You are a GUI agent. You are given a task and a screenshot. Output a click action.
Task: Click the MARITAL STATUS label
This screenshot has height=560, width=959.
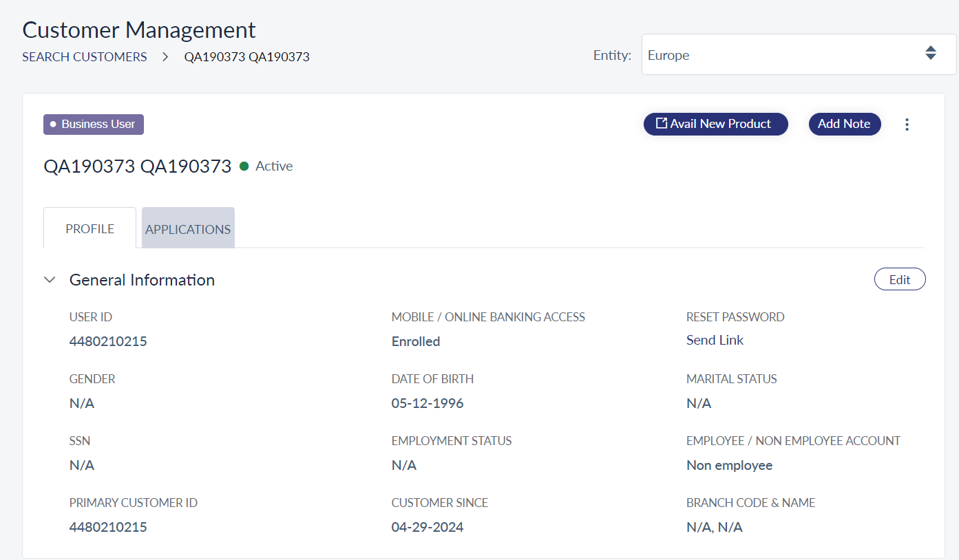coord(731,379)
